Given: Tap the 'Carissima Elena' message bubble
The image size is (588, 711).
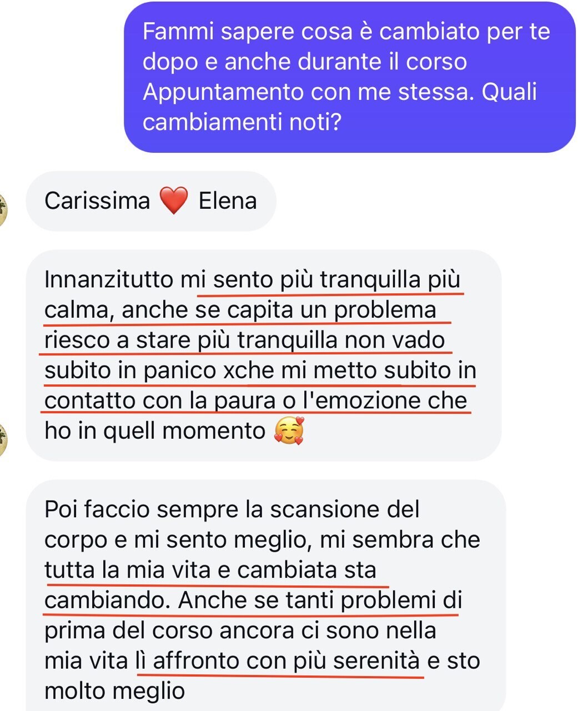Looking at the screenshot, I should point(151,201).
